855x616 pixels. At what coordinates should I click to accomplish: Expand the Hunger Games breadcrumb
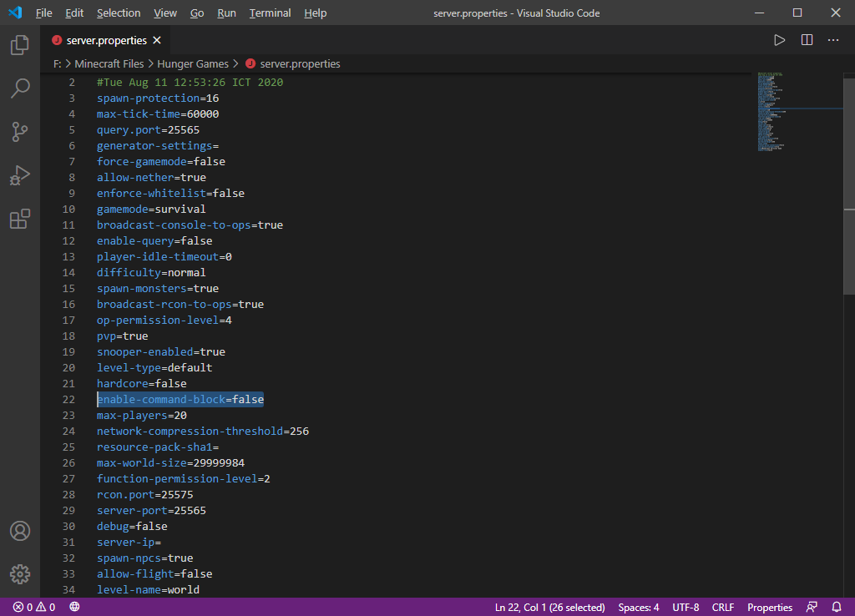click(193, 63)
